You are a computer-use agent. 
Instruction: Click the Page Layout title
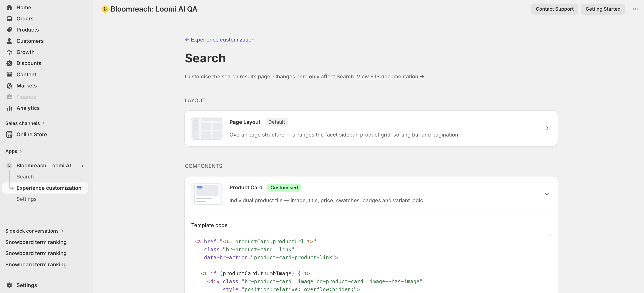(245, 122)
